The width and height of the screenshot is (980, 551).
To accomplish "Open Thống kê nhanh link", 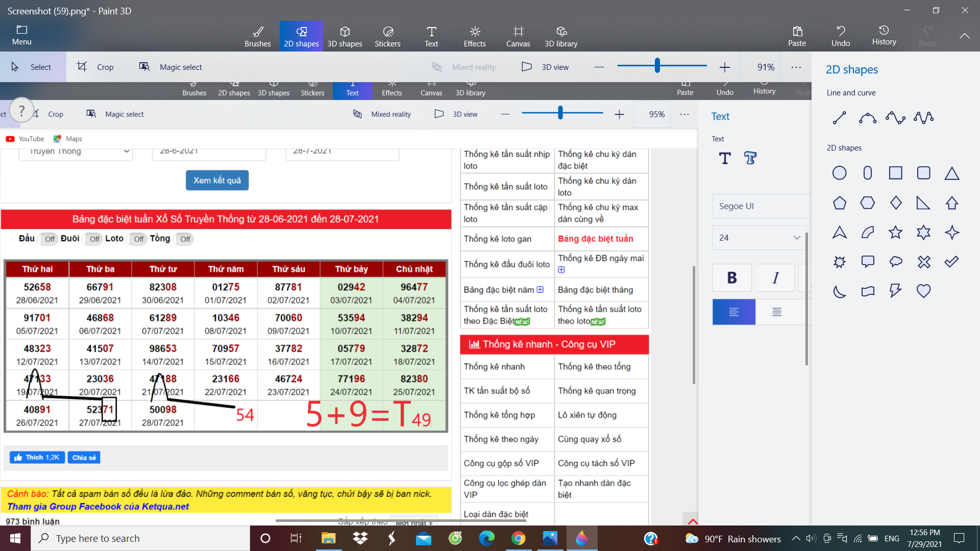I will (494, 366).
